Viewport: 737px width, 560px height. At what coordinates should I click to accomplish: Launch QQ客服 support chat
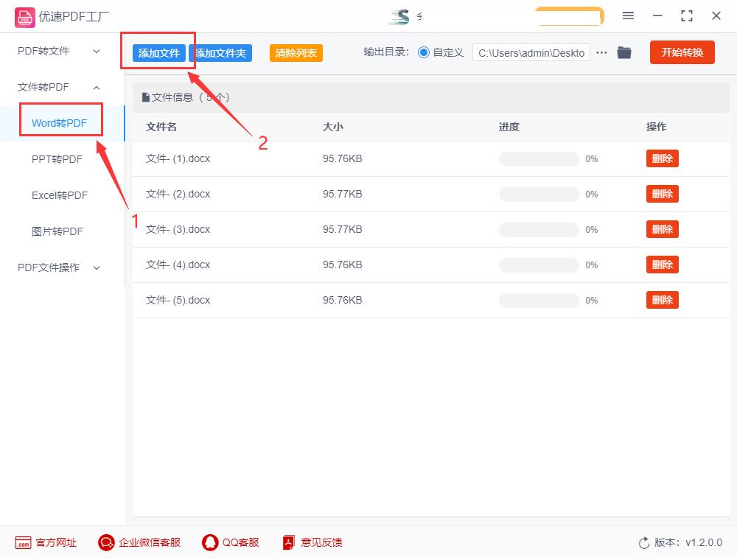[209, 542]
